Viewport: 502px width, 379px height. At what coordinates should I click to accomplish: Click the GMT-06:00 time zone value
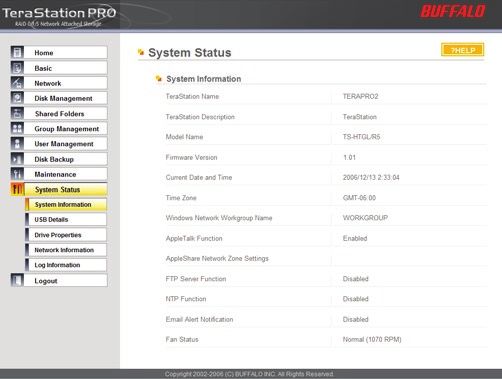tap(359, 198)
